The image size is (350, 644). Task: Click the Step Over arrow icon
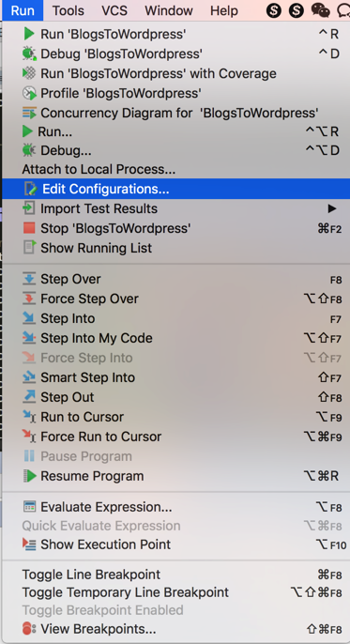click(29, 279)
